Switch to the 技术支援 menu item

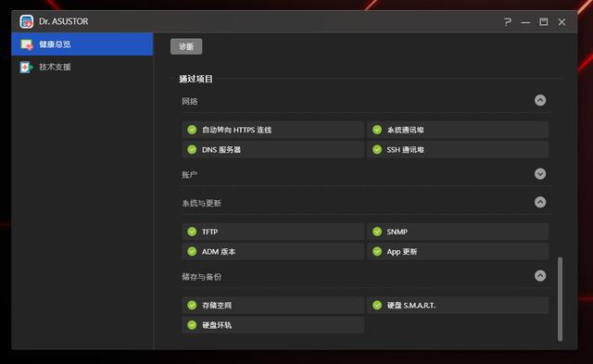pyautogui.click(x=82, y=67)
